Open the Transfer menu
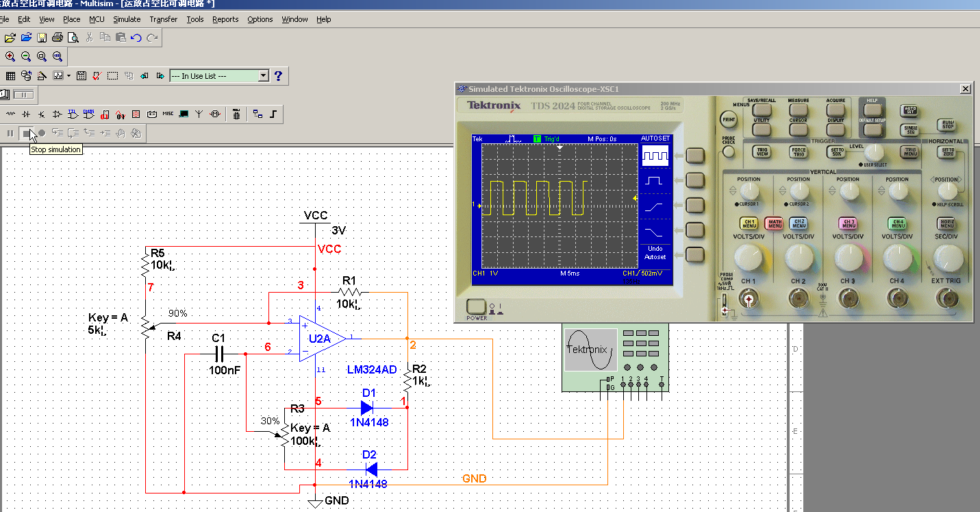The image size is (980, 512). click(163, 19)
